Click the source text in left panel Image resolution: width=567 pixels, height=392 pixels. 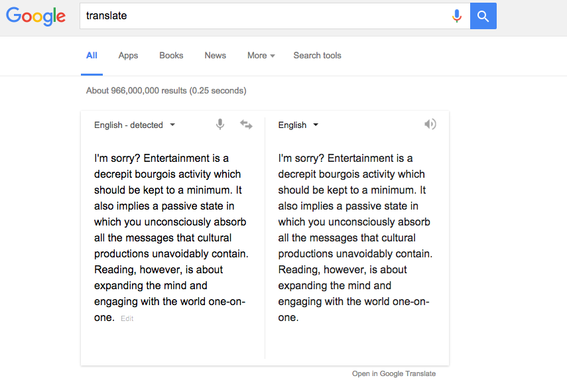[x=171, y=237]
